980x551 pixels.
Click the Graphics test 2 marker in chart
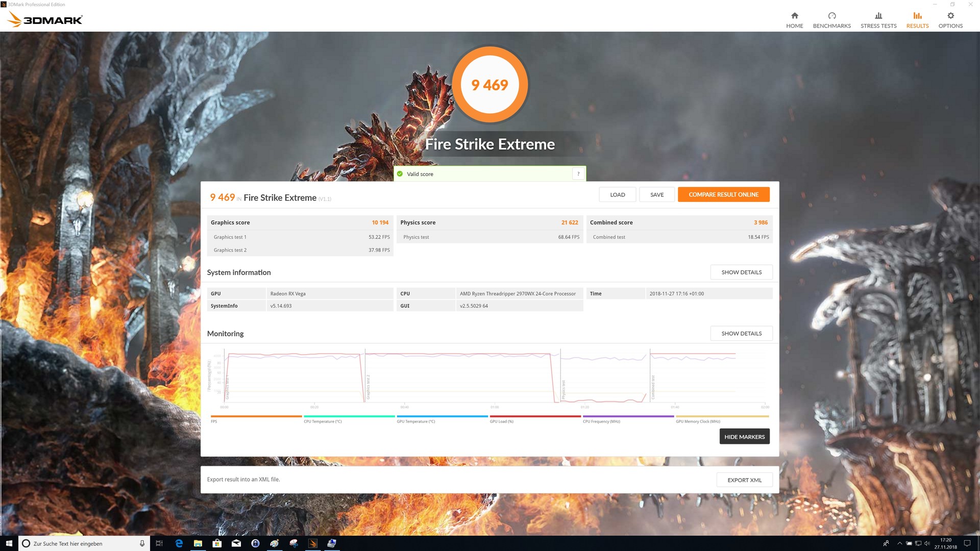coord(367,387)
